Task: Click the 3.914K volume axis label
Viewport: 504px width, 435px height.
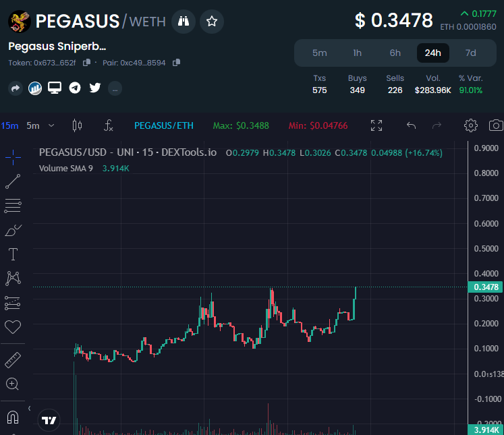Action: coord(486,430)
